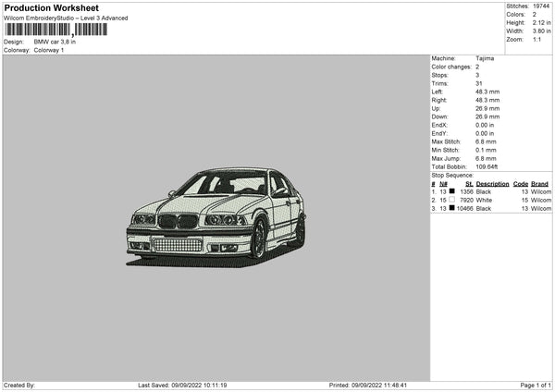Click the Stop Sequence label
Viewport: 555px width, 392px height.
[452, 175]
